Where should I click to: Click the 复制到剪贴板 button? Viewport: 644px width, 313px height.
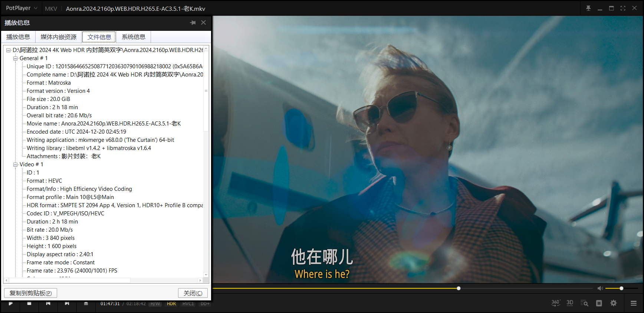[x=30, y=293]
